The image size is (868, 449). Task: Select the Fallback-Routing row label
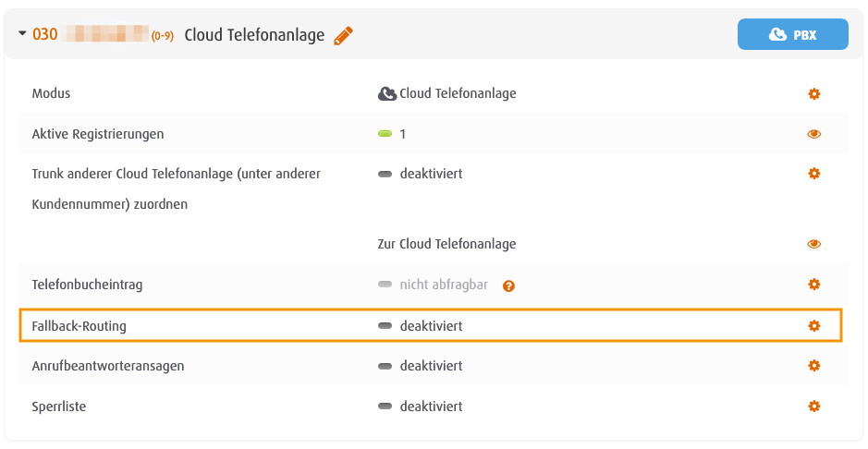(x=79, y=326)
